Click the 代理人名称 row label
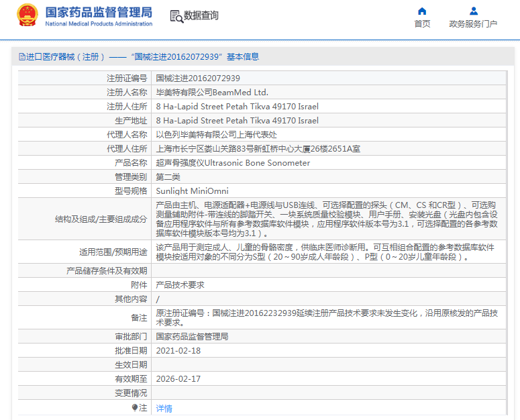520x420 pixels. click(127, 135)
